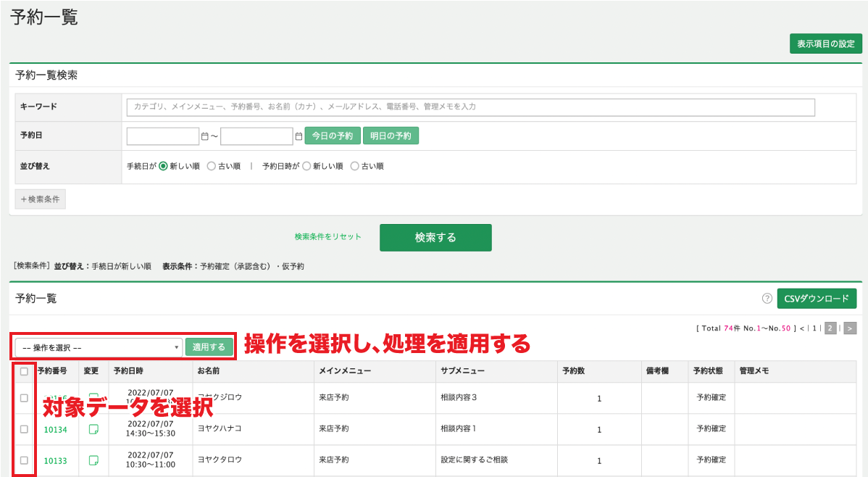Go to next page arrow button
The image size is (868, 477).
tap(850, 328)
